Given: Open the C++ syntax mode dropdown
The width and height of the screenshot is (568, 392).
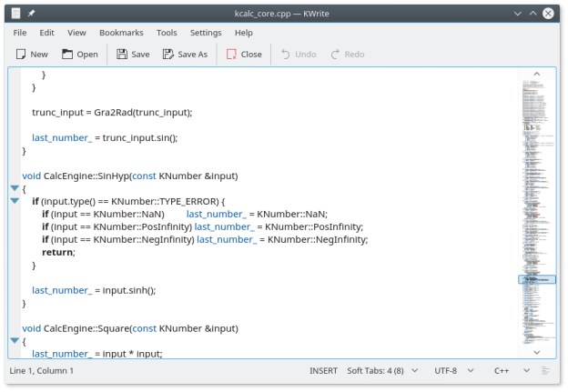Looking at the screenshot, I should 507,371.
